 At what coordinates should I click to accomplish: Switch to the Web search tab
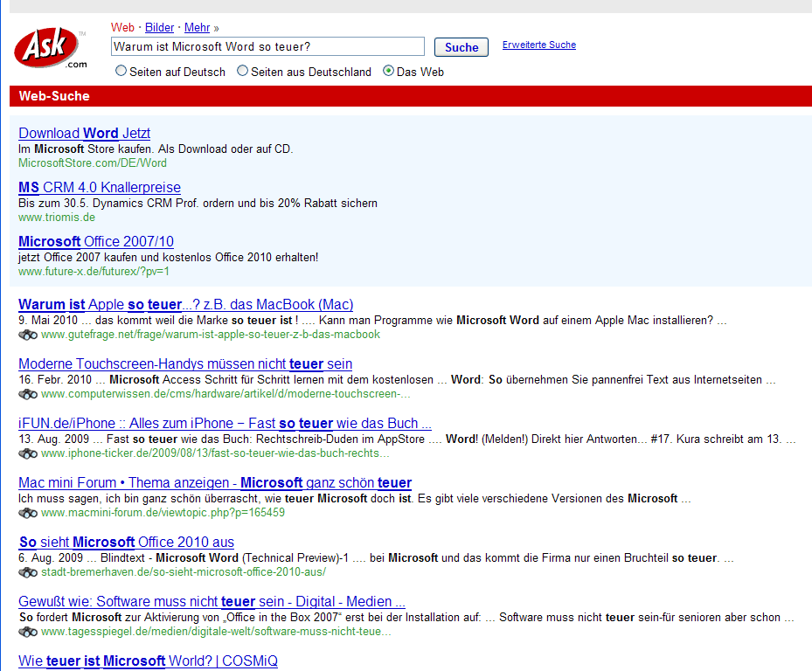pyautogui.click(x=122, y=28)
